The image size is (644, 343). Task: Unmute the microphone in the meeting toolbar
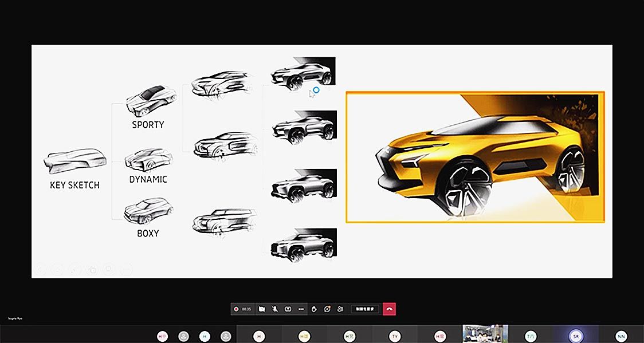[x=275, y=309]
